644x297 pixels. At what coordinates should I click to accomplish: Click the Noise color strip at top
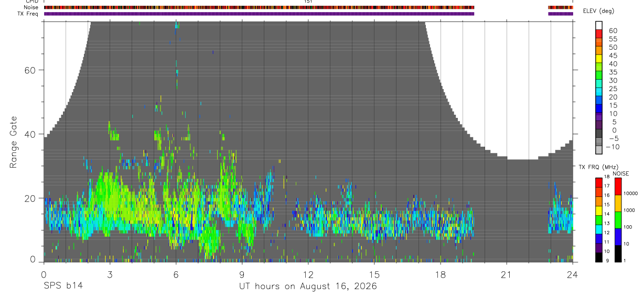click(308, 7)
